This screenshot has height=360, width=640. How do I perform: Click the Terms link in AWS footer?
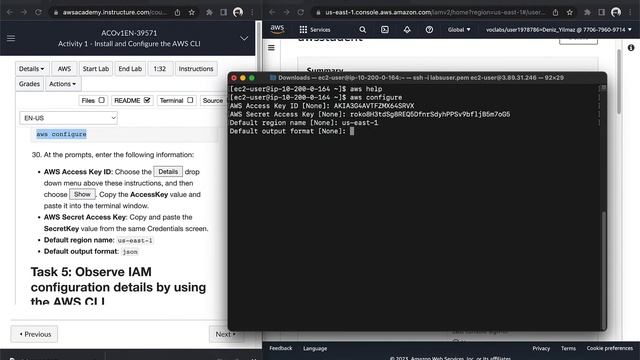pos(568,348)
